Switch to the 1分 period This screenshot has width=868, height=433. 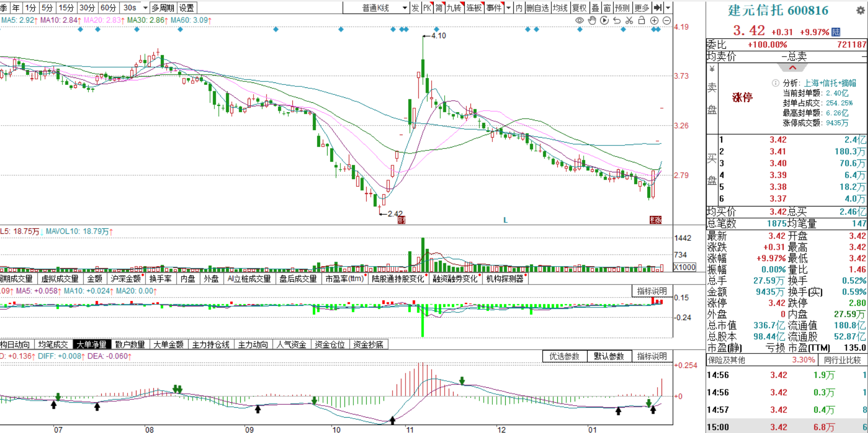pyautogui.click(x=31, y=7)
